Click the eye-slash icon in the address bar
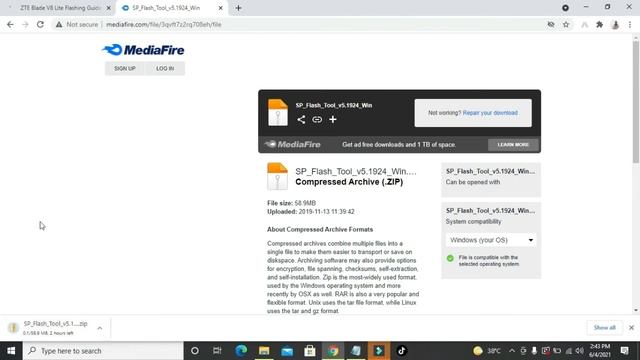640x360 pixels. click(x=551, y=24)
